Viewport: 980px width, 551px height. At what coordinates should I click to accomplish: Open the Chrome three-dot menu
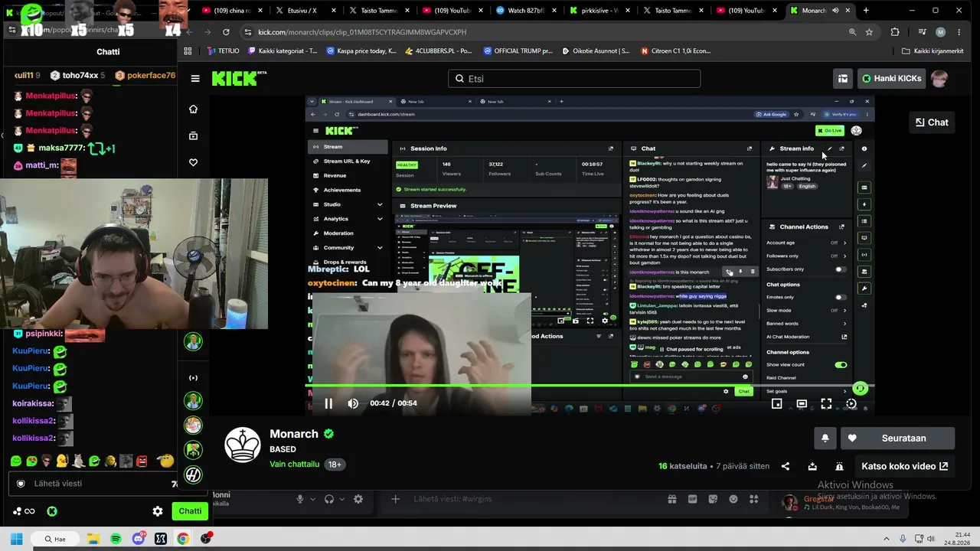(960, 32)
